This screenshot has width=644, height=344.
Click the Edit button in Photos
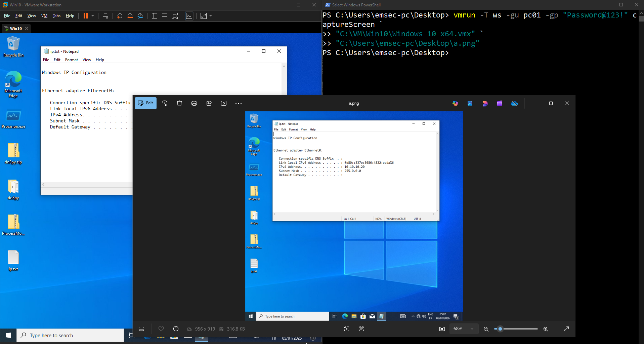coord(145,103)
